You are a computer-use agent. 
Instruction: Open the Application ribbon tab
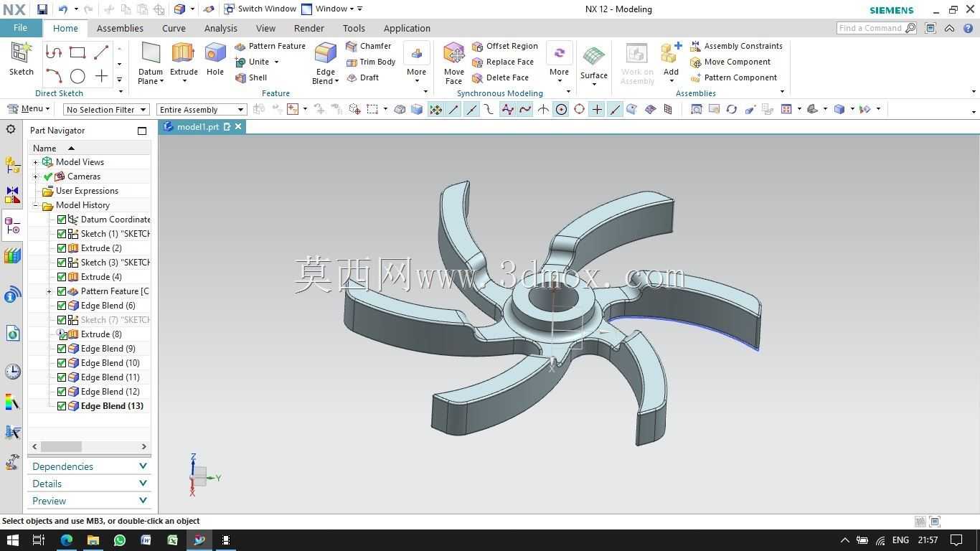point(407,28)
